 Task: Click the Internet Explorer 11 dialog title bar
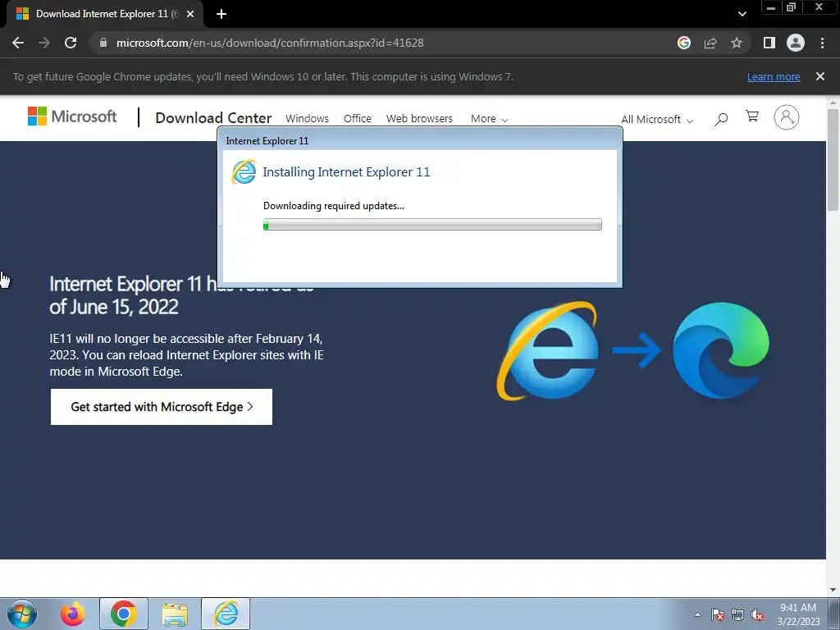click(x=419, y=140)
